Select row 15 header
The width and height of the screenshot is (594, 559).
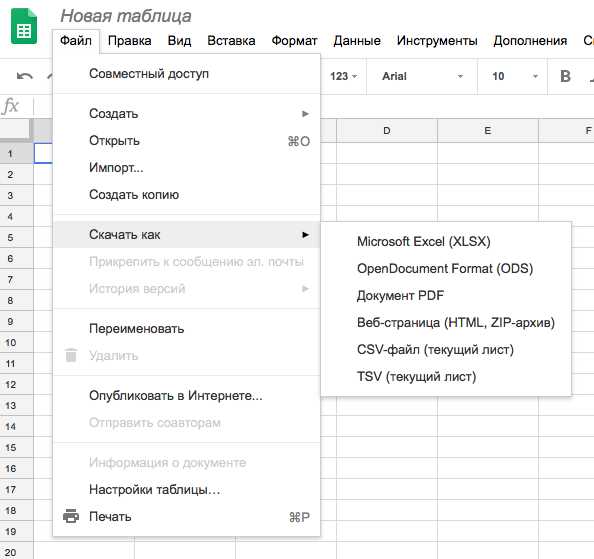click(x=16, y=448)
